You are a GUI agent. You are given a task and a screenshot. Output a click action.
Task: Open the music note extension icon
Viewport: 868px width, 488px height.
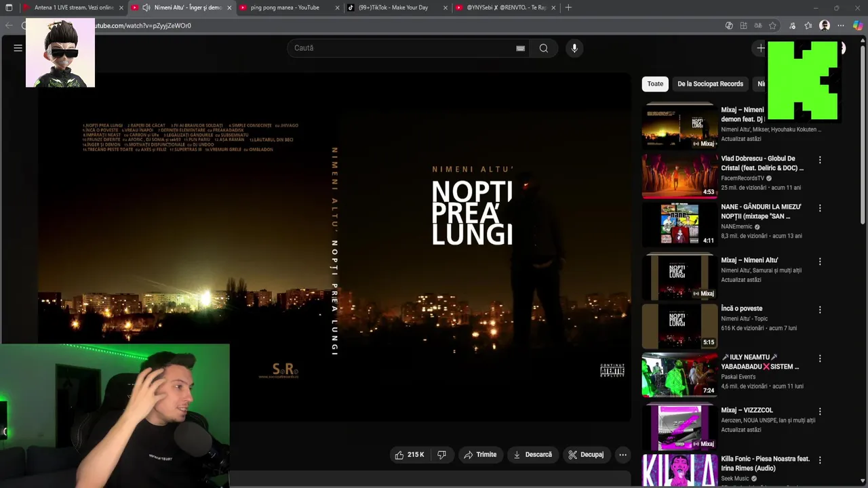tap(792, 26)
